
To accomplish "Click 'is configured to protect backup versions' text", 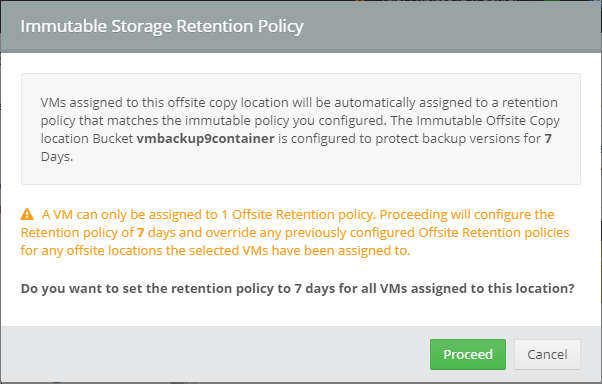I will (410, 139).
